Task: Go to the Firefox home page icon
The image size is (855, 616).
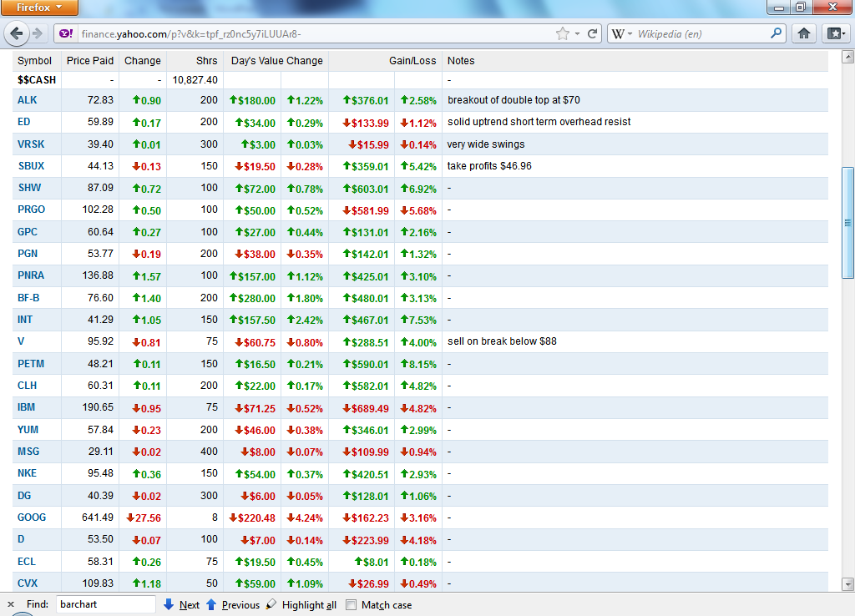Action: point(804,33)
